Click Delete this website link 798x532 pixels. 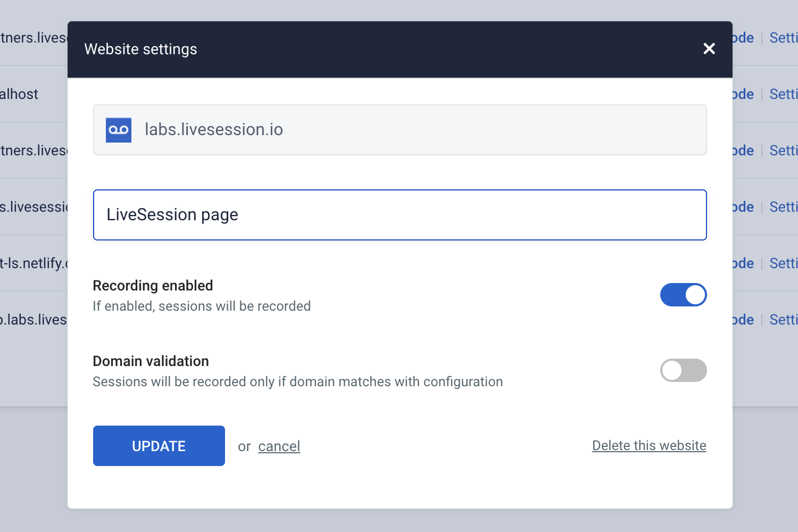pyautogui.click(x=649, y=446)
